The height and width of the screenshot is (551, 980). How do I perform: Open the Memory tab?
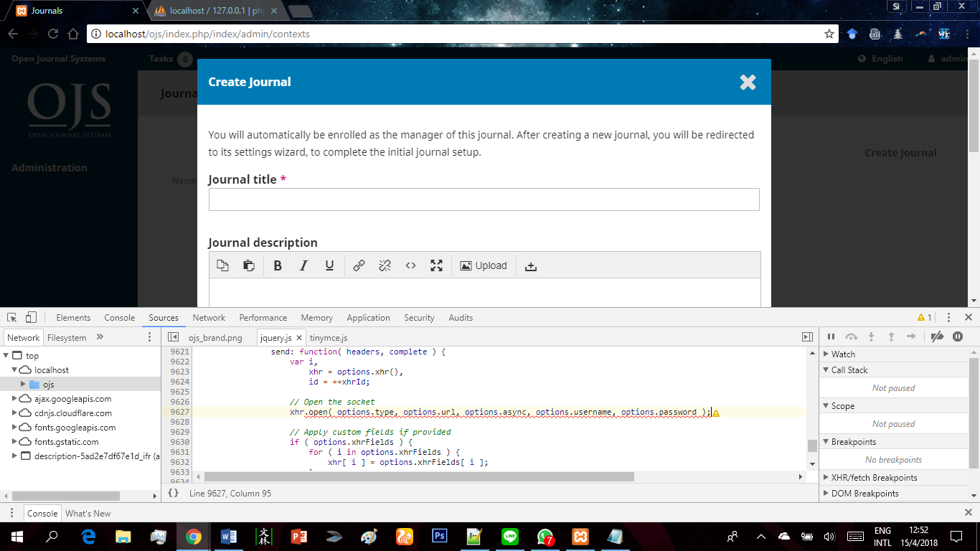pyautogui.click(x=317, y=318)
